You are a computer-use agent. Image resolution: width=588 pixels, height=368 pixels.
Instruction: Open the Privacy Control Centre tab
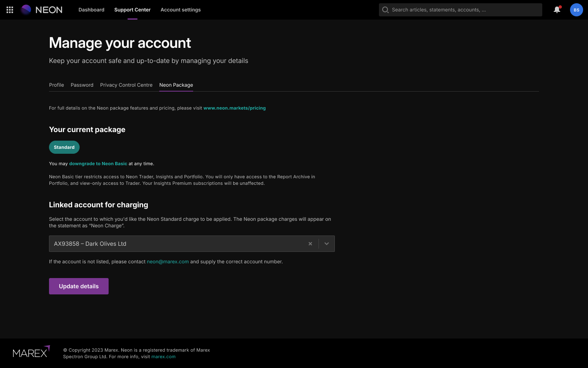126,85
